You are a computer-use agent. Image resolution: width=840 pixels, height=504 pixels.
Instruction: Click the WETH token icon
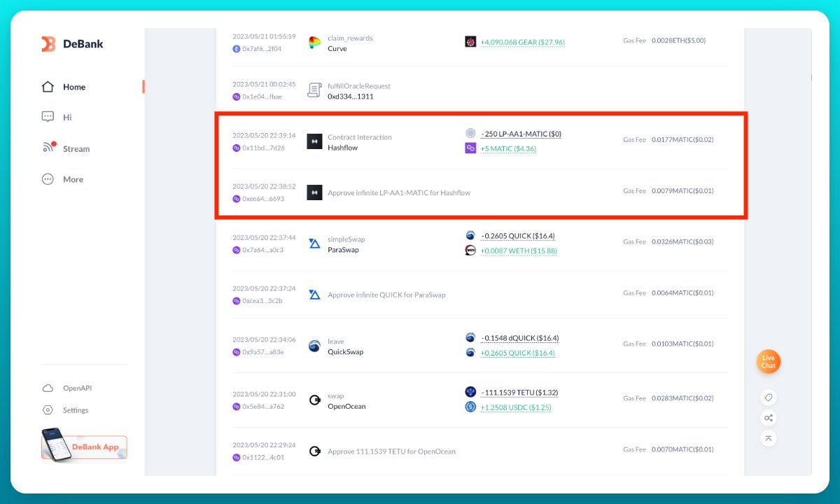click(470, 251)
